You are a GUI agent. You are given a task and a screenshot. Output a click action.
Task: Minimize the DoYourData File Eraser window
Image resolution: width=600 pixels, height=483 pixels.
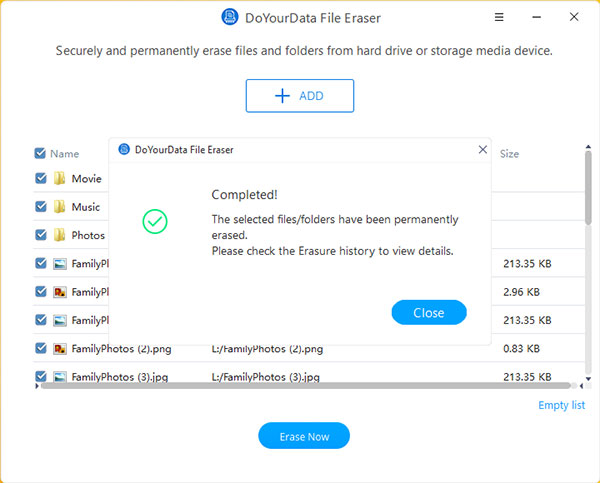(536, 17)
